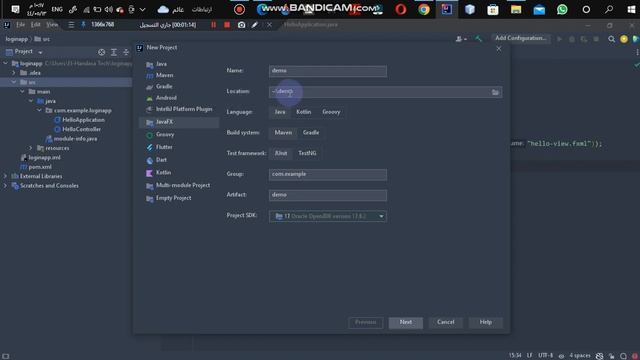This screenshot has width=640, height=360.
Task: Select loginapp.iml in project tree
Action: click(44, 158)
